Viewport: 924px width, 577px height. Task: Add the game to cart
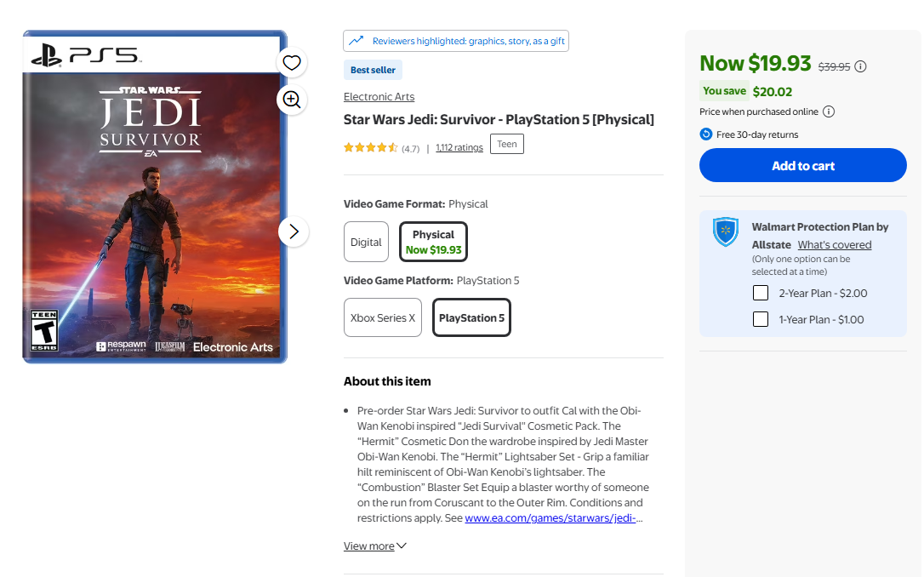click(802, 166)
